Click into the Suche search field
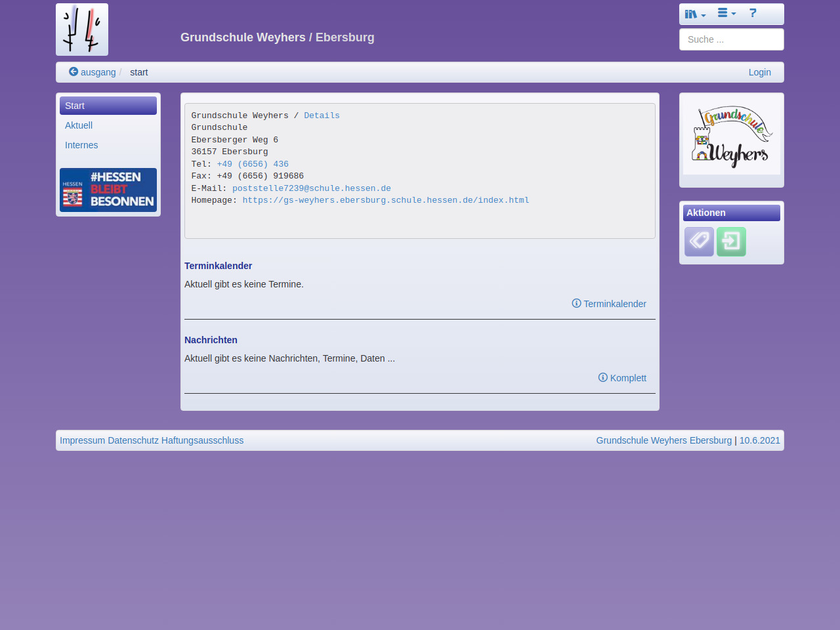 point(731,39)
